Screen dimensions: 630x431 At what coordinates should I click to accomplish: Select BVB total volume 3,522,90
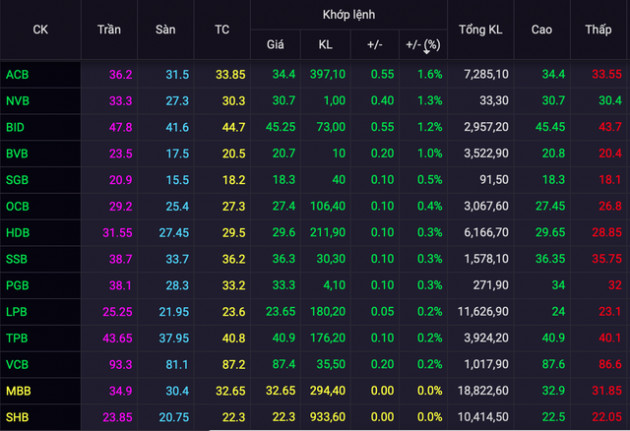click(x=486, y=153)
